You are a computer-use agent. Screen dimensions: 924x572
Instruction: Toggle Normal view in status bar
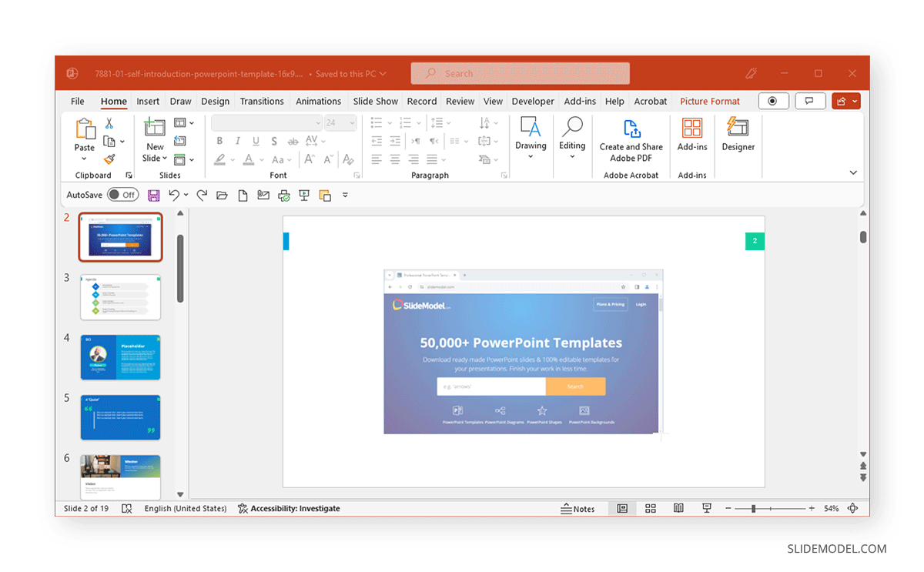coord(622,508)
